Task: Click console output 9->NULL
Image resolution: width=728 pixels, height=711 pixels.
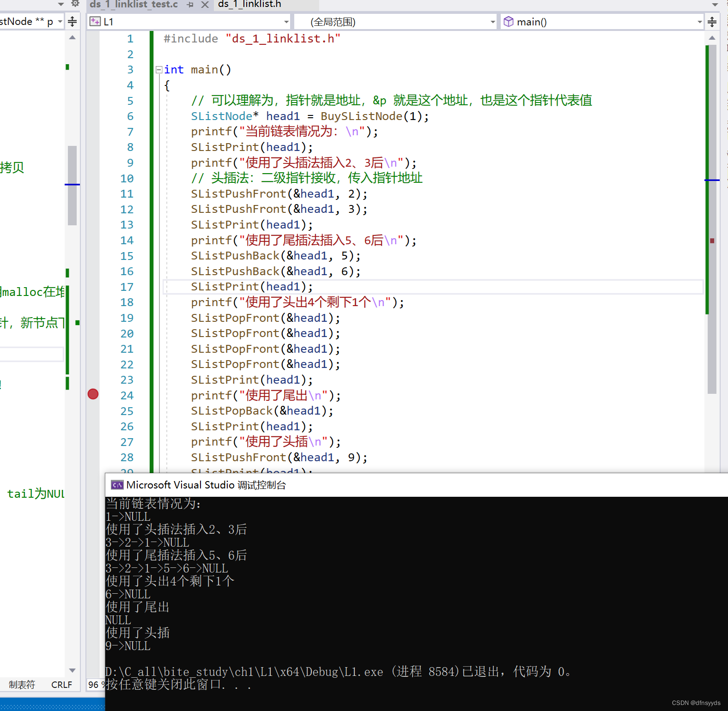Action: point(128,646)
